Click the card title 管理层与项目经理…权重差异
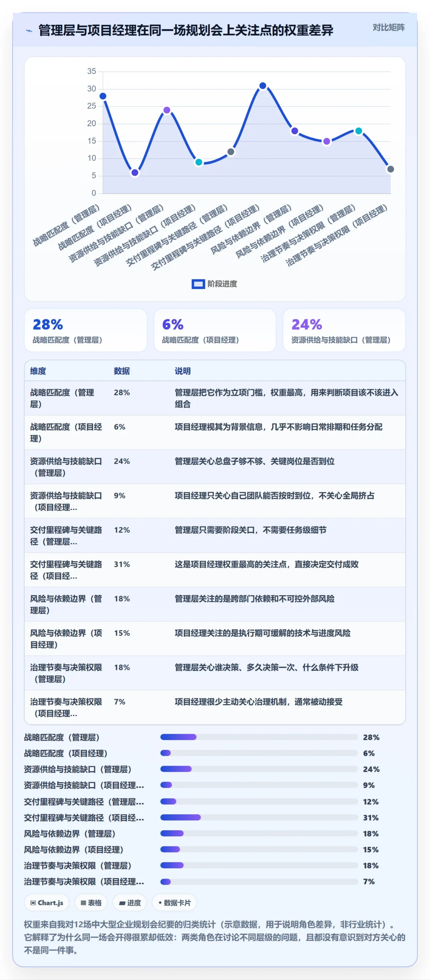Image resolution: width=430 pixels, height=980 pixels. pyautogui.click(x=186, y=30)
